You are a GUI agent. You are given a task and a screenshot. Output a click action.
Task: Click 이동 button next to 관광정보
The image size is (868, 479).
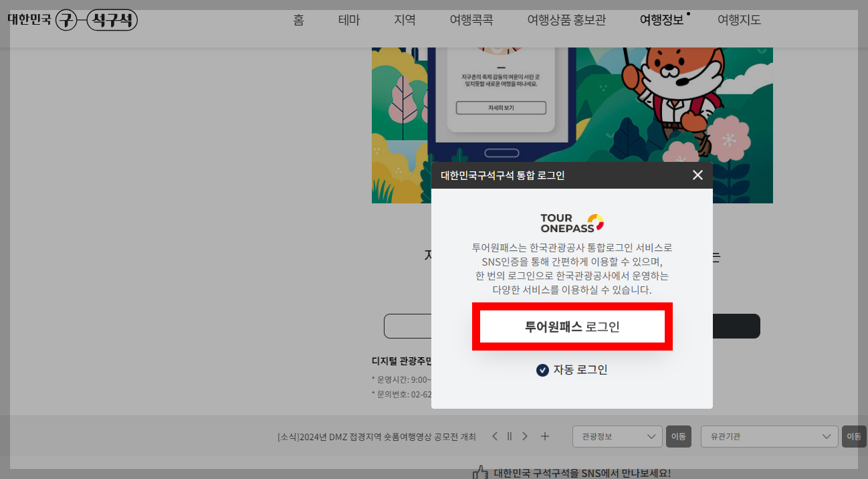tap(678, 436)
